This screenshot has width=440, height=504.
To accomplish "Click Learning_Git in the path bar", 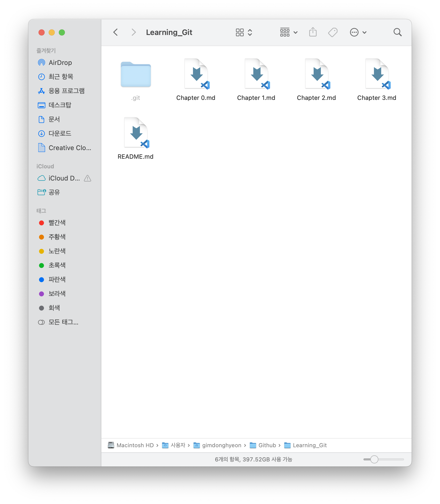I will point(305,445).
